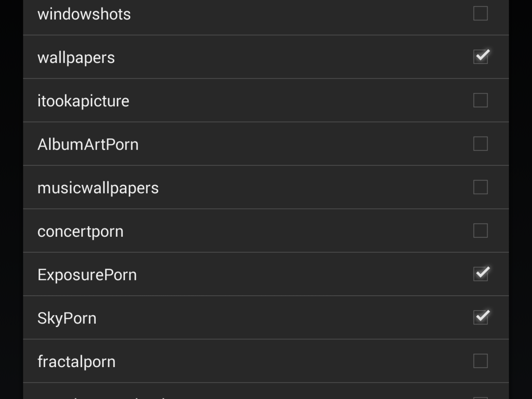The width and height of the screenshot is (532, 399).
Task: Check the windowshots checkbox
Action: coord(480,14)
